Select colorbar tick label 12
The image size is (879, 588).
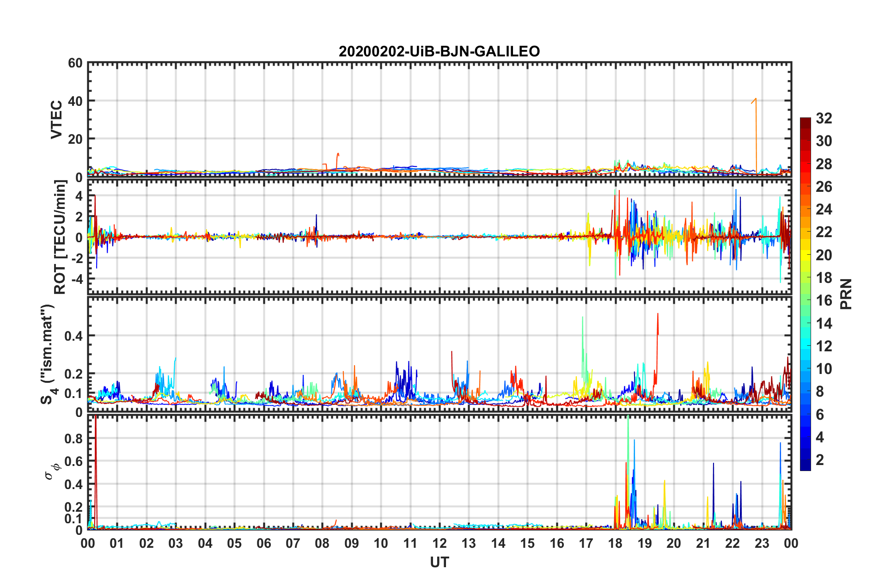click(824, 346)
